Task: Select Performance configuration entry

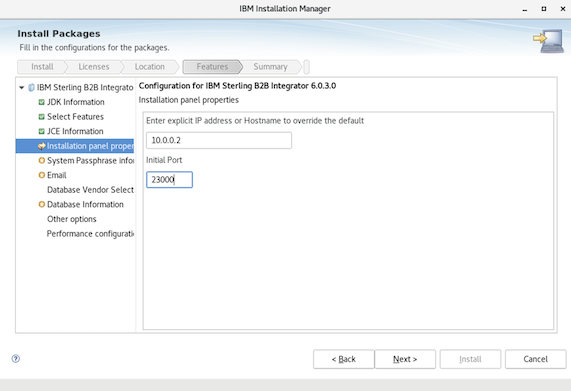Action: click(x=90, y=234)
